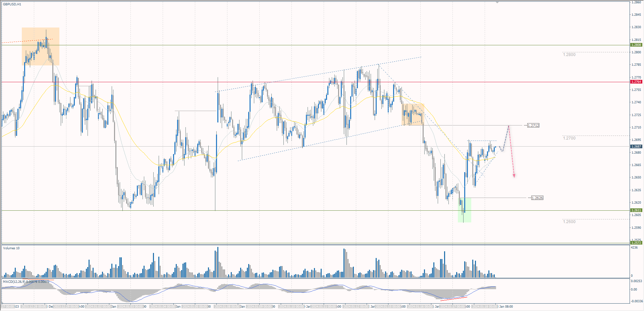Click the GBPUSD,H1 chart title label
Screen dimensions: 644x311
pyautogui.click(x=12, y=4)
